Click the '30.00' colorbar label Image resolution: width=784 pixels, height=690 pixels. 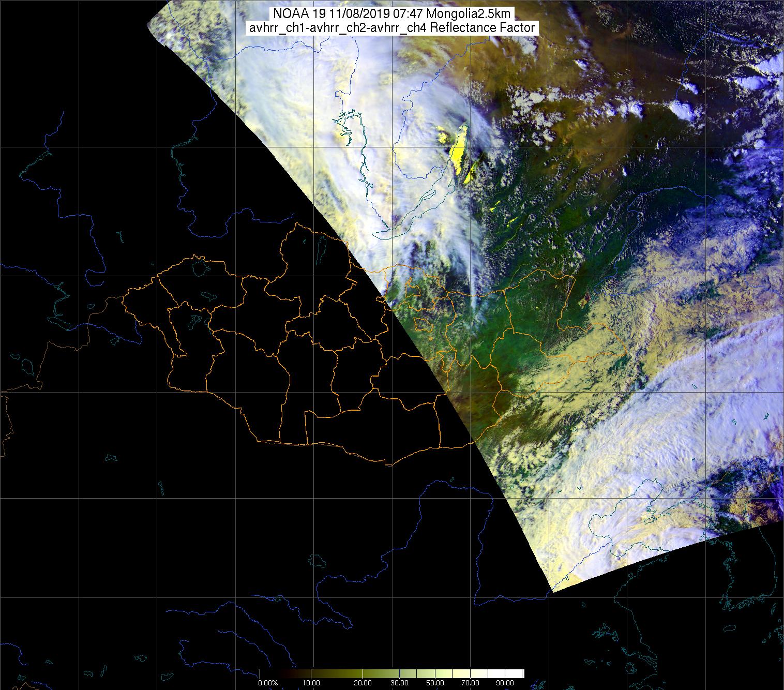point(399,683)
